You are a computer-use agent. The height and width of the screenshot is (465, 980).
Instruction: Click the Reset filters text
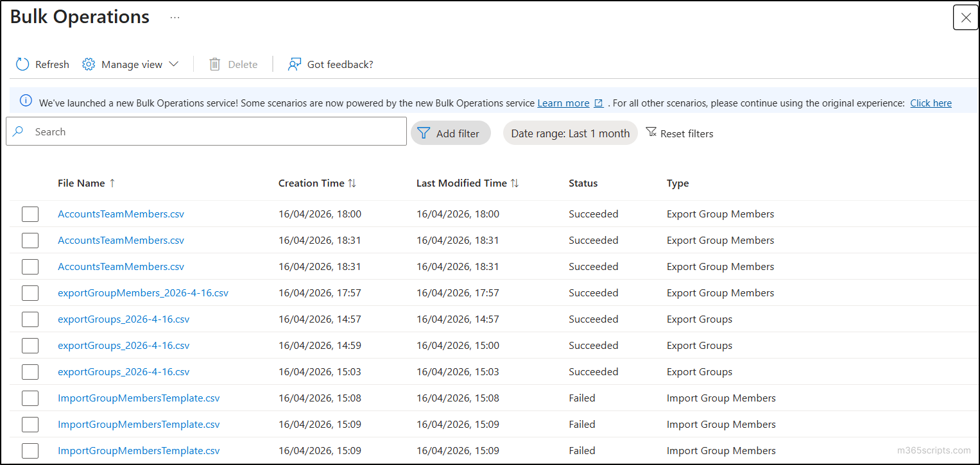687,134
